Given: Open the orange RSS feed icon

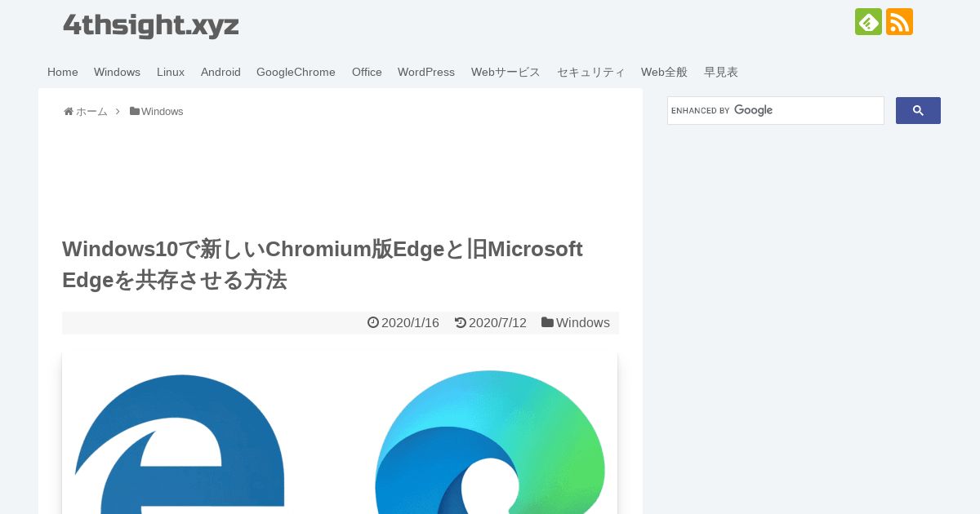Looking at the screenshot, I should [x=899, y=22].
